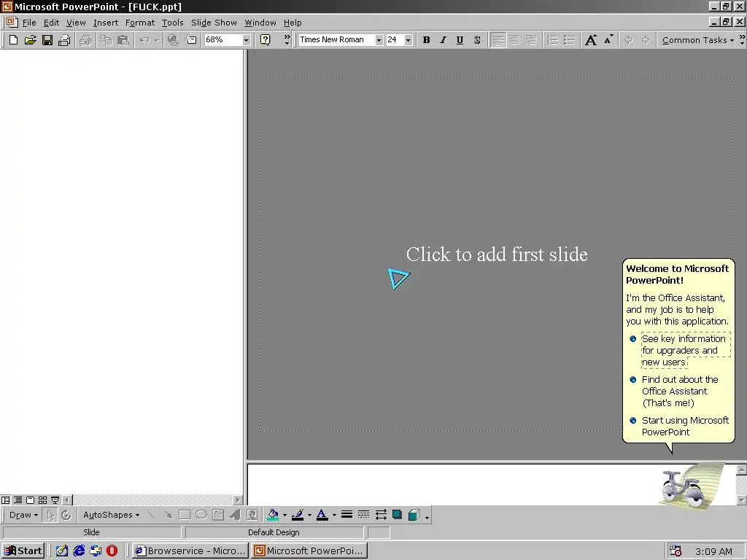Screen dimensions: 747x560
Task: Toggle the Select Objects pointer tool
Action: pos(50,515)
